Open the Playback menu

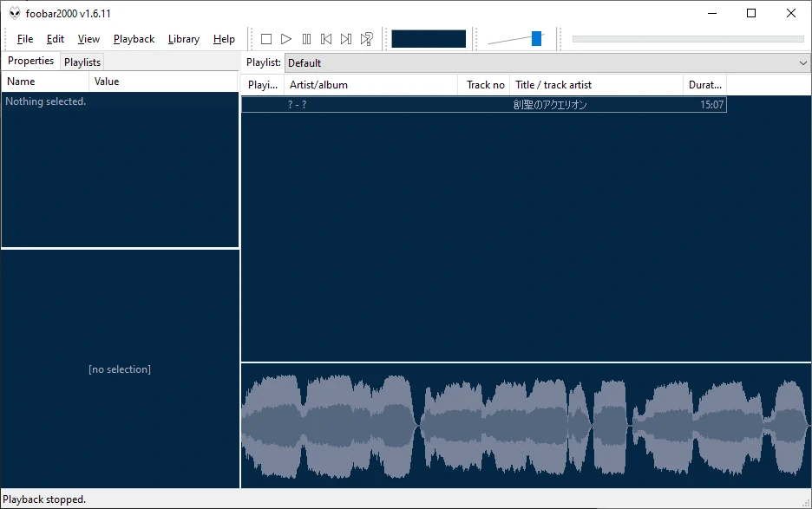point(134,39)
